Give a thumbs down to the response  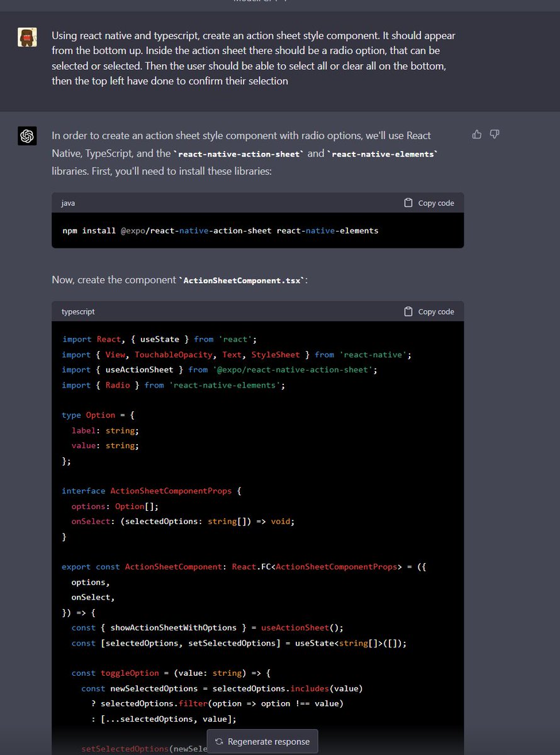tap(495, 133)
